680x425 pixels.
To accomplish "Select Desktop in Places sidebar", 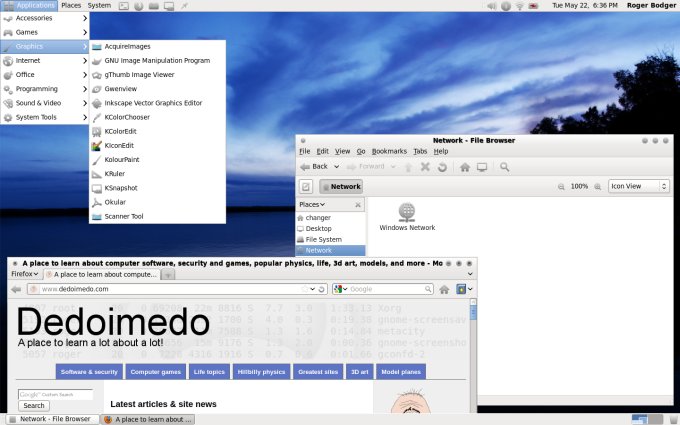I will tap(330, 229).
